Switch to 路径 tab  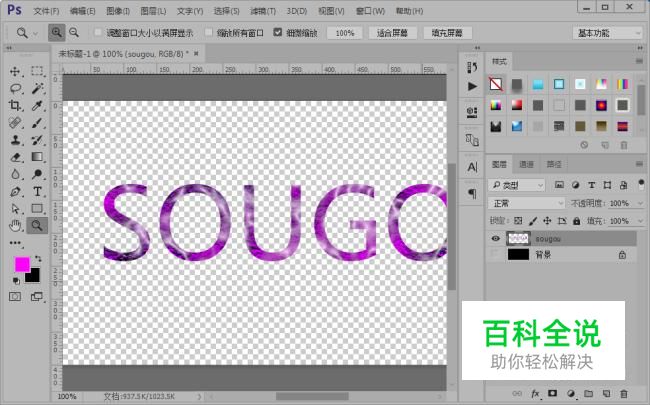[x=554, y=165]
